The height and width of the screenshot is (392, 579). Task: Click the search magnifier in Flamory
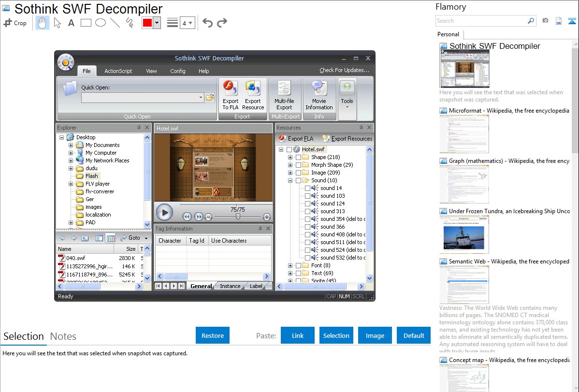coord(531,21)
